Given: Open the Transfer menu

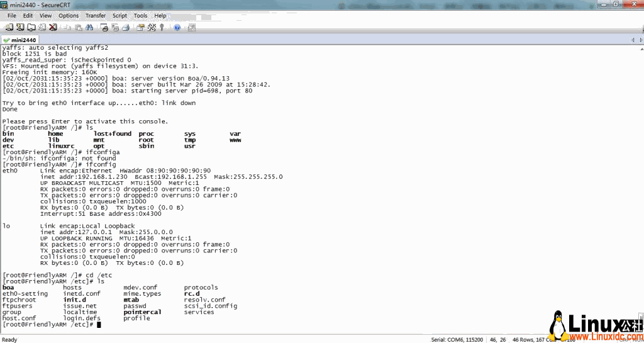Looking at the screenshot, I should (x=96, y=16).
